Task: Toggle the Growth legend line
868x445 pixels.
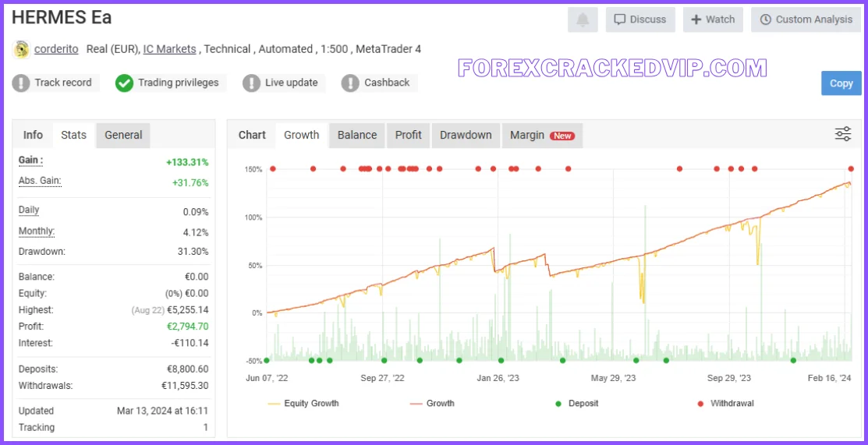Action: pos(432,404)
